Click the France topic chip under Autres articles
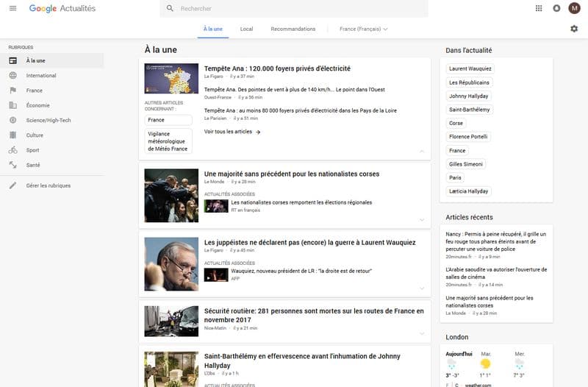This screenshot has height=387, width=588. pos(168,120)
